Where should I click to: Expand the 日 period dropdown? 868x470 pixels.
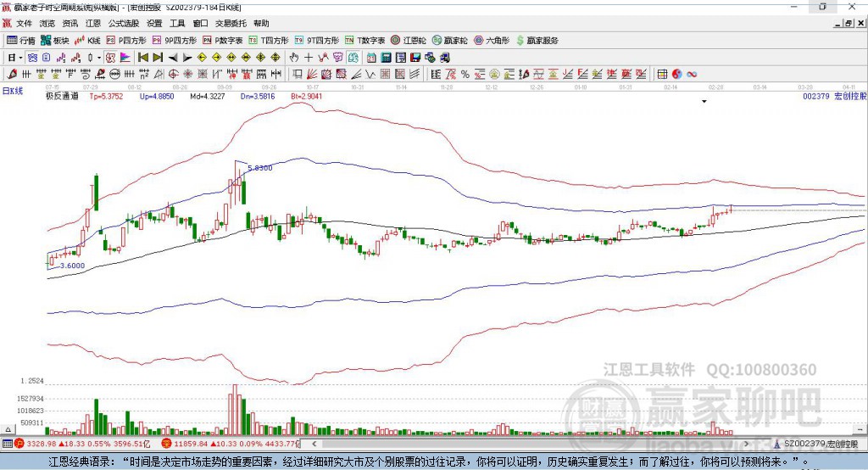pyautogui.click(x=20, y=58)
